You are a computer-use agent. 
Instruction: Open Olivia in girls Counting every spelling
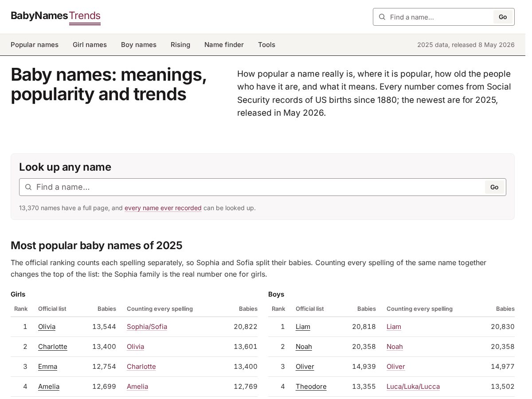tap(135, 347)
